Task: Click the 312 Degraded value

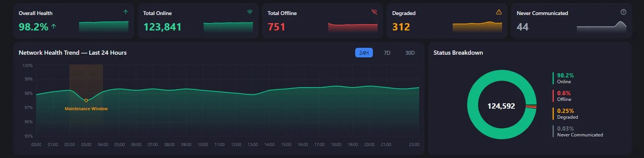Action: [401, 27]
